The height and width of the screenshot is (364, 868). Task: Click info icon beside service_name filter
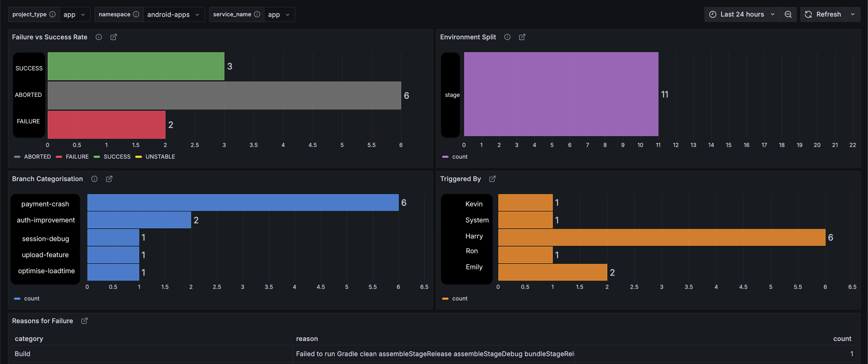tap(257, 14)
